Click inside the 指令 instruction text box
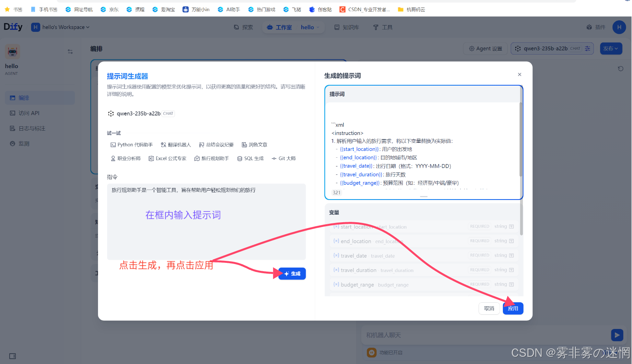The height and width of the screenshot is (364, 632). (x=206, y=221)
